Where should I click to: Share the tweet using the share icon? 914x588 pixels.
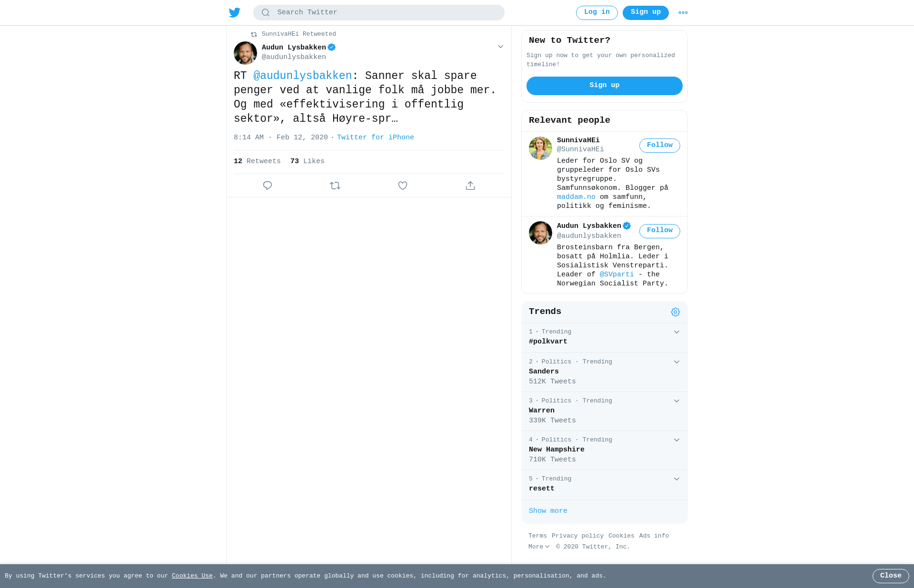coord(470,186)
